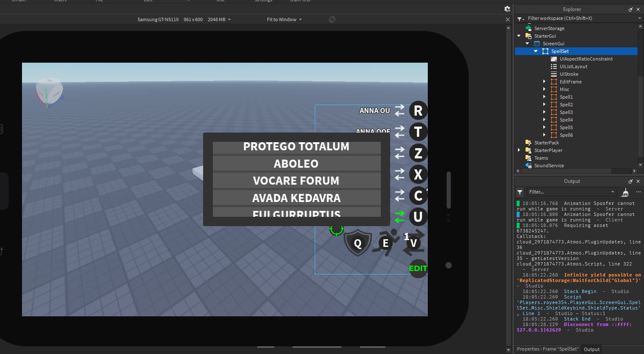Select Teams in the Explorer

(x=541, y=158)
